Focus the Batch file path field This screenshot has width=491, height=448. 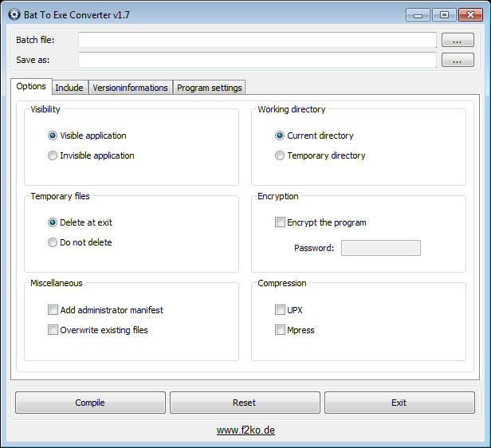(x=257, y=40)
